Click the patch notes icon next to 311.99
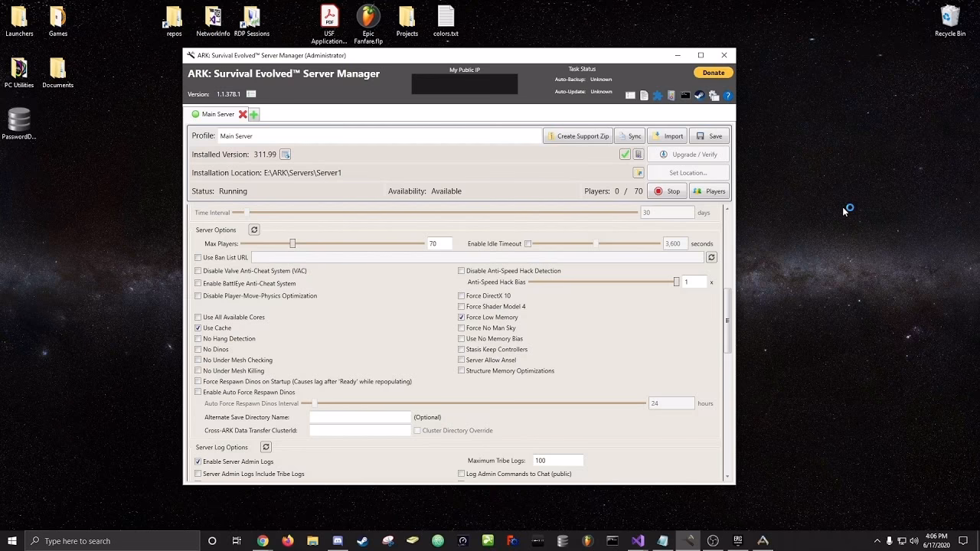Image resolution: width=980 pixels, height=551 pixels. pyautogui.click(x=286, y=155)
